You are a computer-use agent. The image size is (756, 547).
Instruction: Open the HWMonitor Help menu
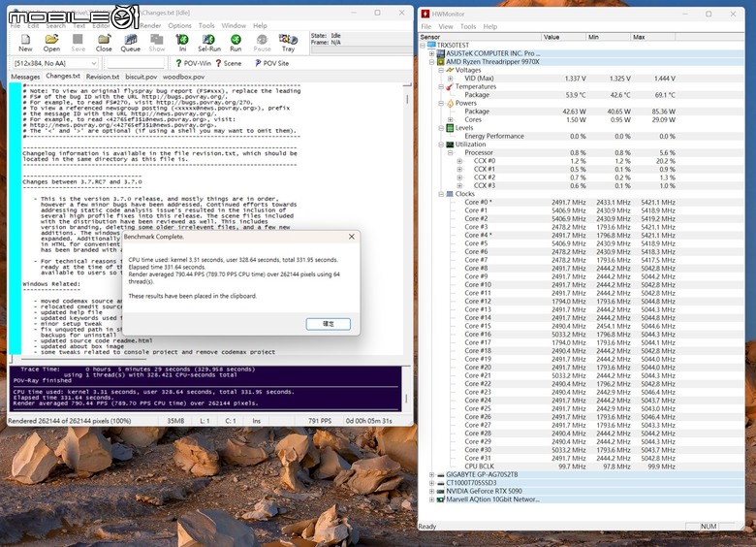coord(489,26)
